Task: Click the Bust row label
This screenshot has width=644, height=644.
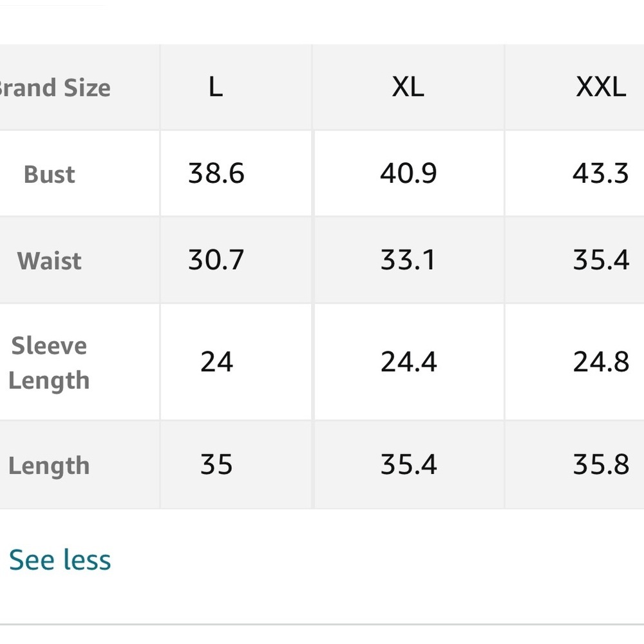Action: pos(50,174)
